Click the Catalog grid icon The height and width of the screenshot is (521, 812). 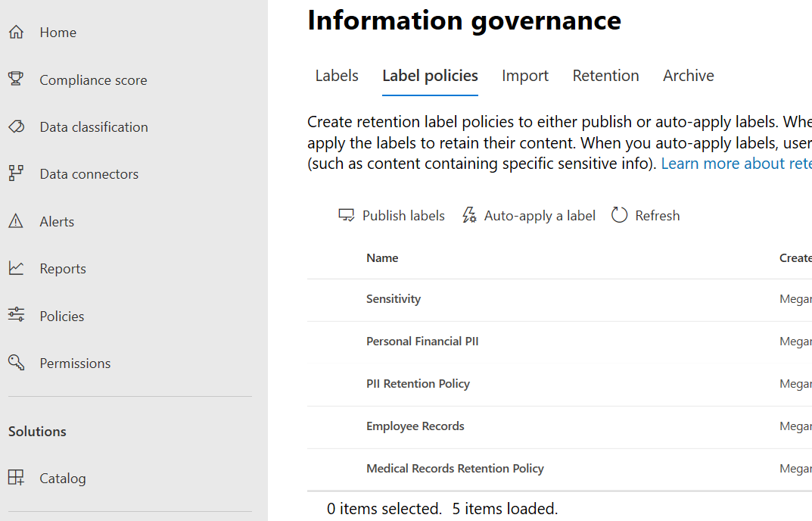16,477
